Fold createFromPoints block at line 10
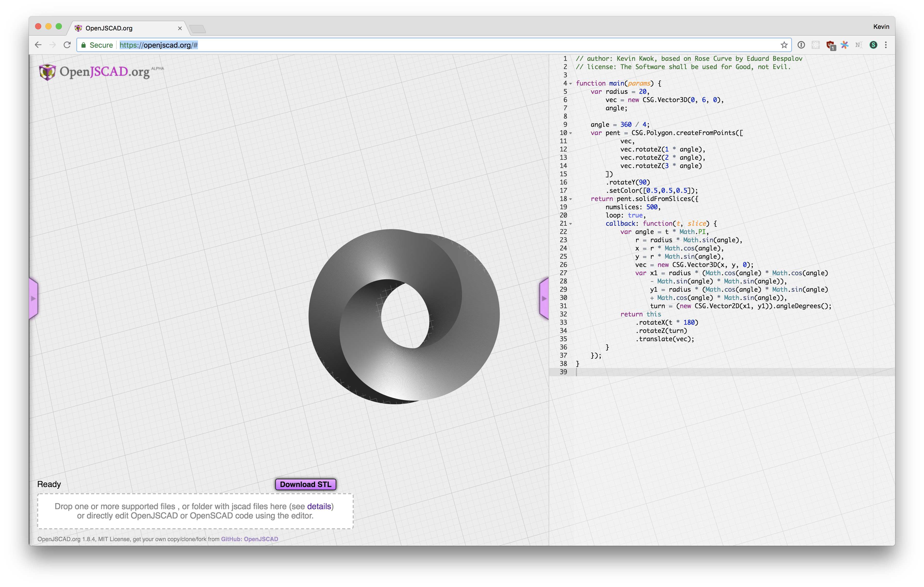The height and width of the screenshot is (587, 924). 571,133
